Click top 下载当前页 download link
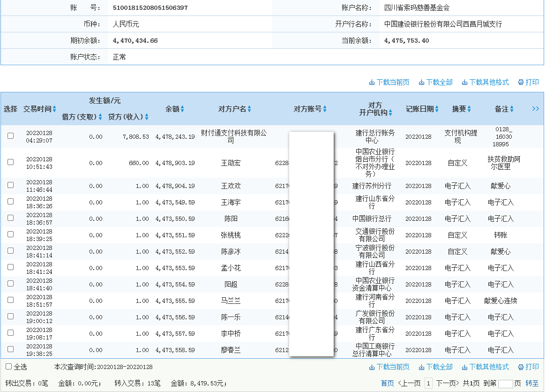Viewport: 546px width, 392px height. (x=389, y=82)
